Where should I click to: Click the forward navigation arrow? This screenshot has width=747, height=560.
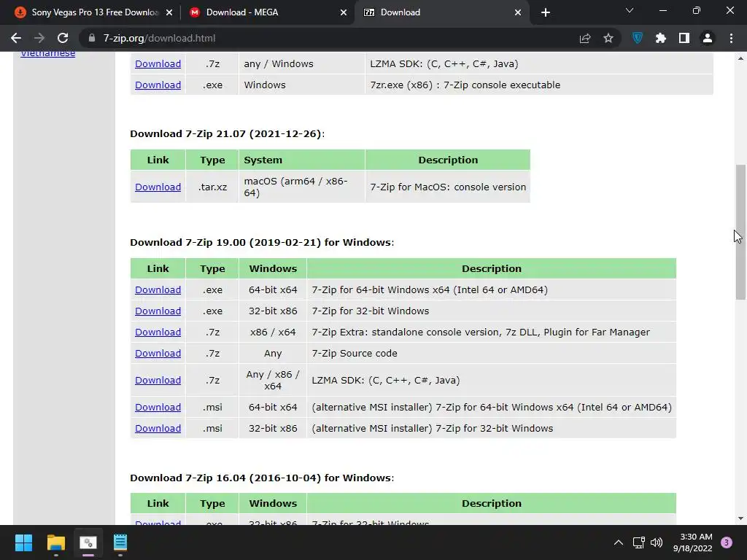39,38
